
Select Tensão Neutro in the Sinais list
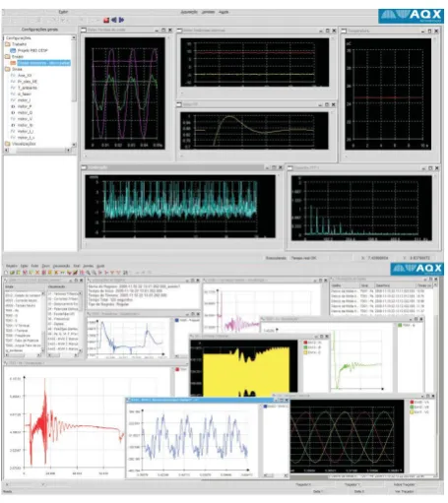point(21,305)
